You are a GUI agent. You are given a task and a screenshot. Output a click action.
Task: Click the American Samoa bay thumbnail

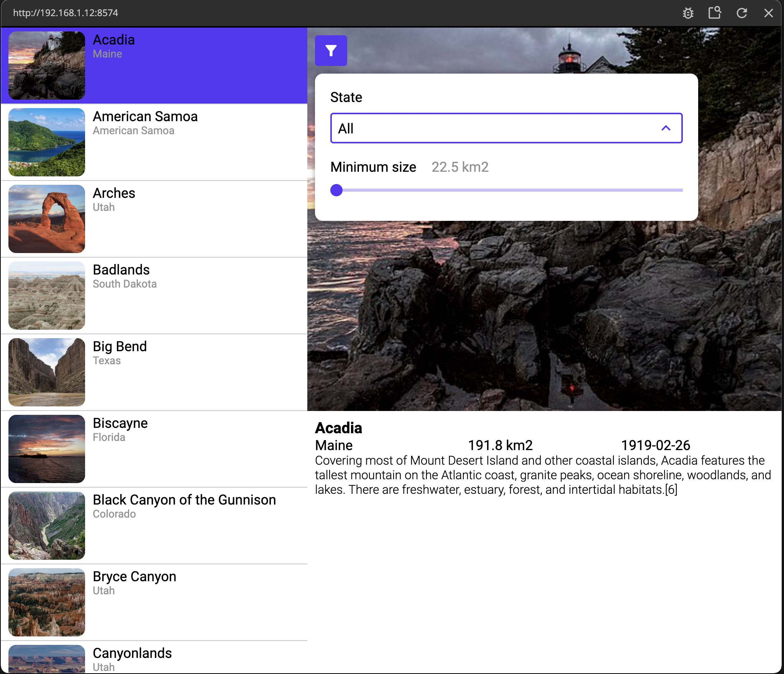pyautogui.click(x=47, y=142)
